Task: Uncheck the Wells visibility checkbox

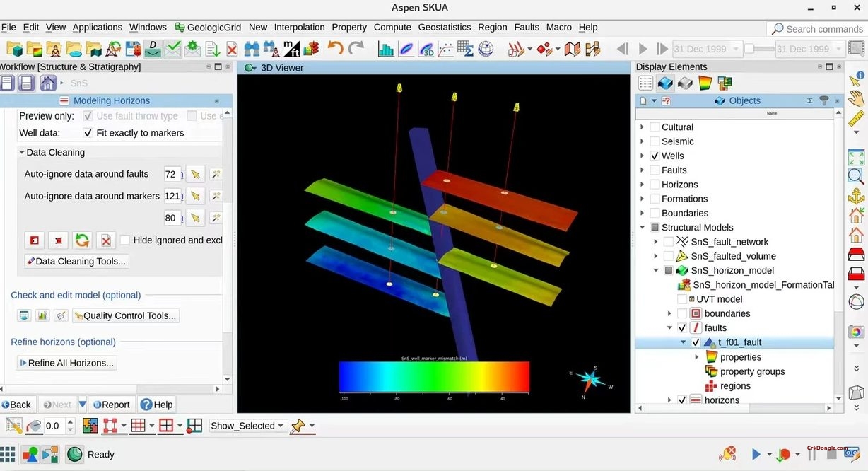Action: point(655,156)
